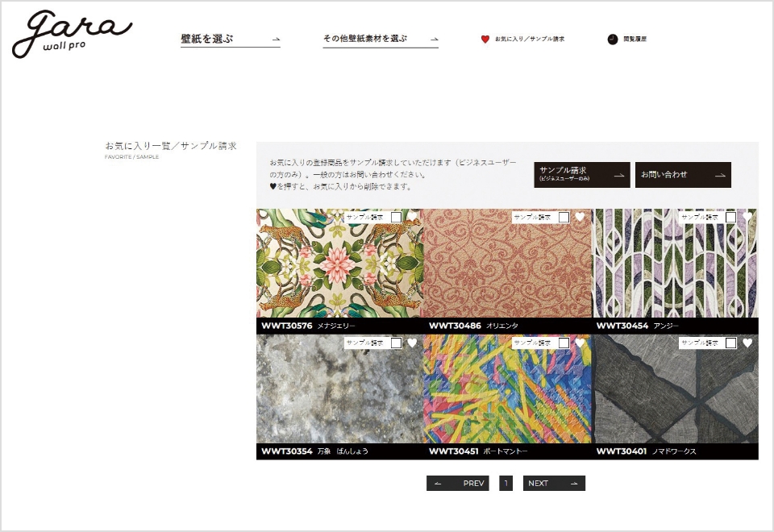Tick the sample request checkbox on WWT30486
Image resolution: width=774 pixels, height=532 pixels.
564,217
